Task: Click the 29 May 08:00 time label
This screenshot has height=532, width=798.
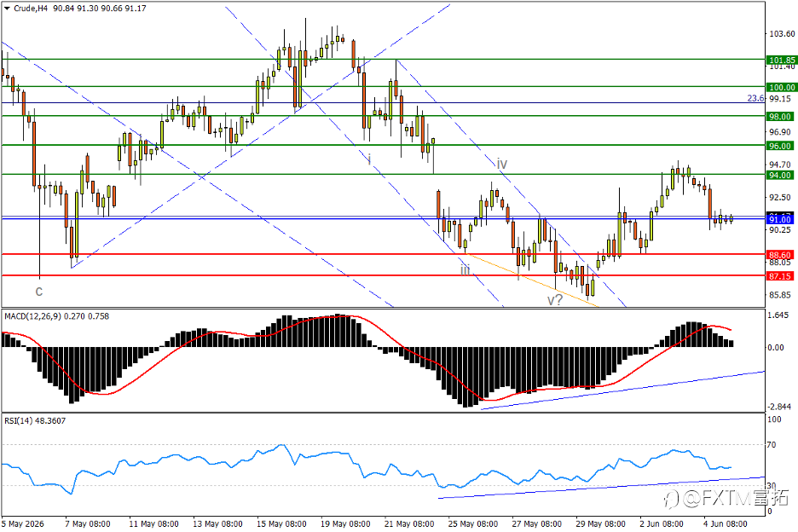Action: [x=600, y=523]
